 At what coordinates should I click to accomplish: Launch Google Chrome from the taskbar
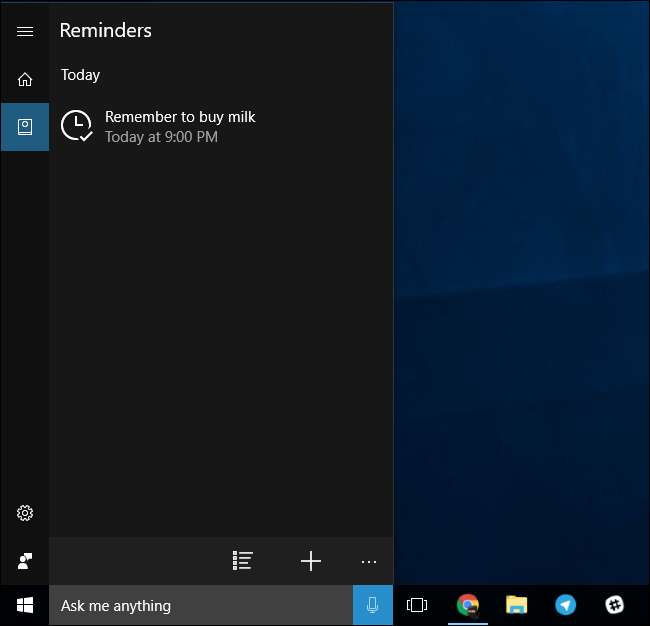tap(467, 605)
